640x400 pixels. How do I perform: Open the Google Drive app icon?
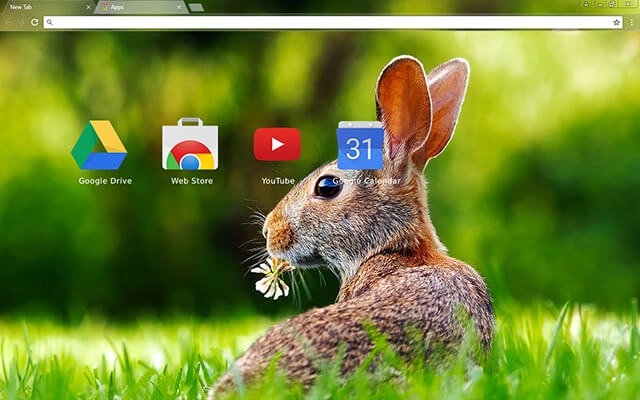point(99,145)
